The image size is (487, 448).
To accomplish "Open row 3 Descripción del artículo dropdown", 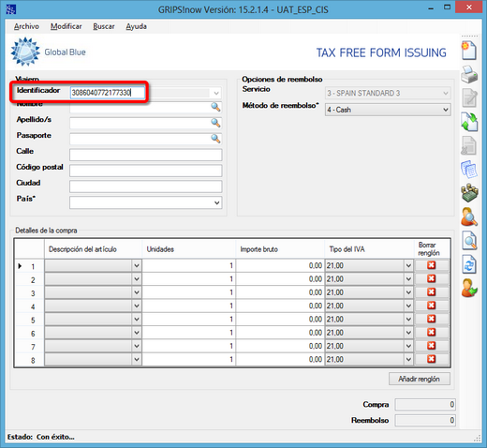I will click(x=137, y=292).
